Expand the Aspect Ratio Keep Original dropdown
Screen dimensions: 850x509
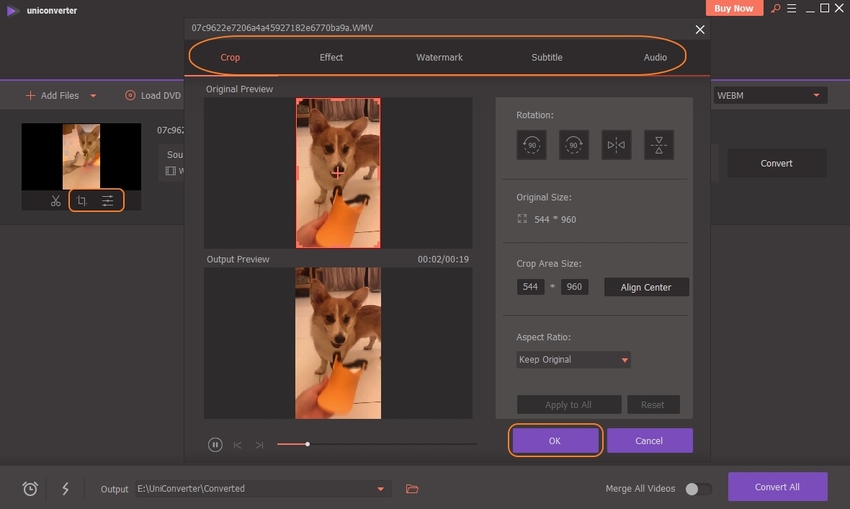[x=573, y=360]
